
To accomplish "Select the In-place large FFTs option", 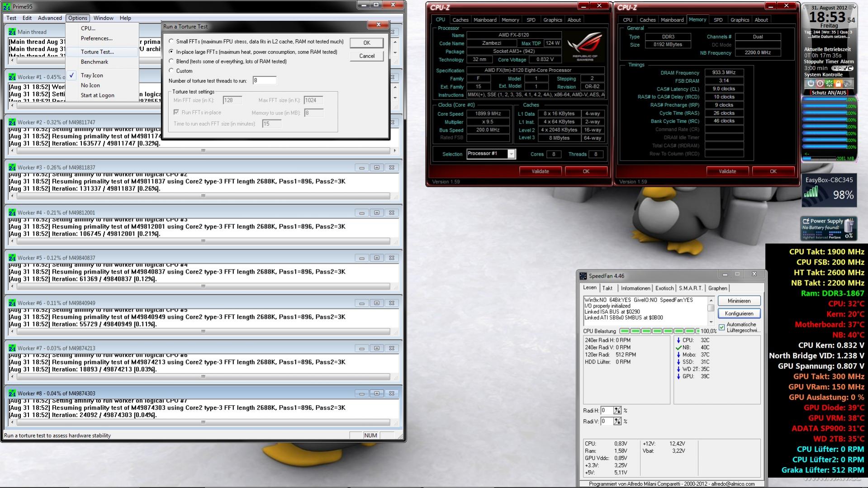I will pos(171,52).
